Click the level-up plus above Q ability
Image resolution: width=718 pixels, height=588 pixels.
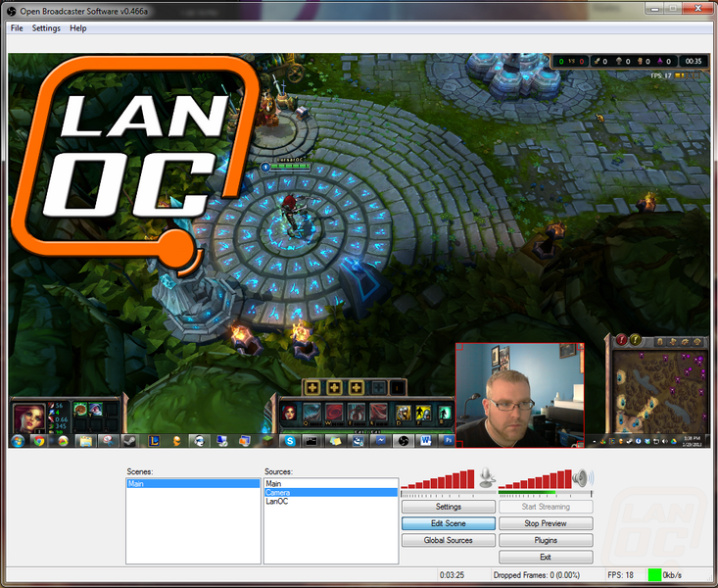tap(312, 388)
